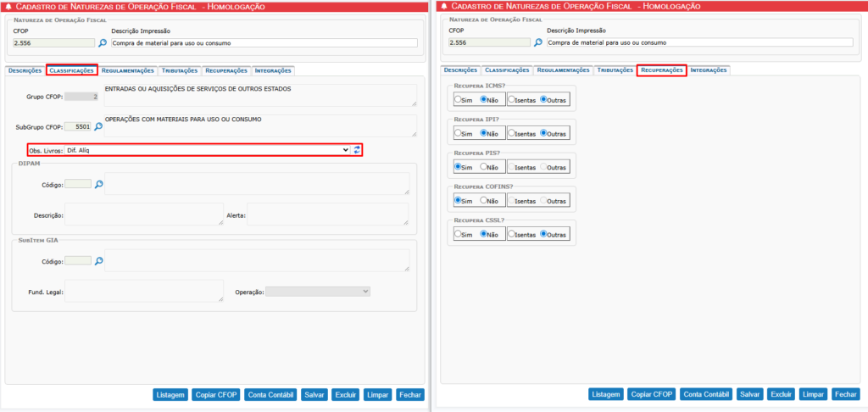The height and width of the screenshot is (412, 868).
Task: Click the refresh icon beside Obs. Livros
Action: (358, 149)
